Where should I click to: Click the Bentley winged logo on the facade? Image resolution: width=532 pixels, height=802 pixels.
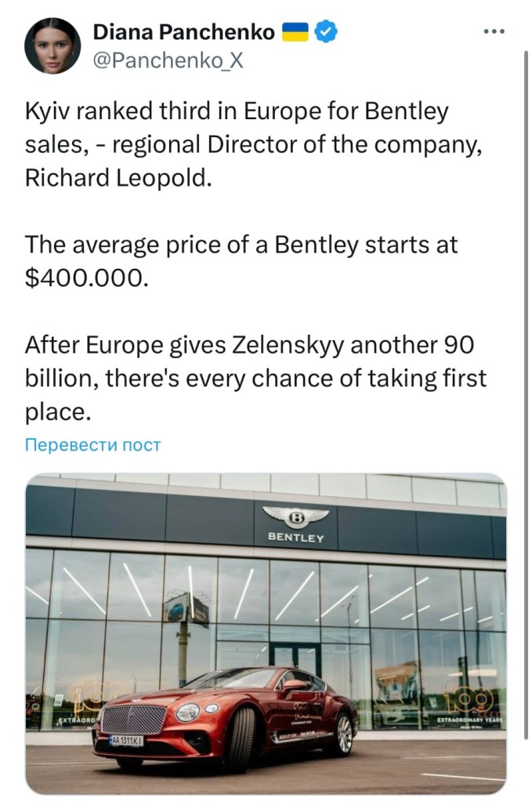point(295,517)
